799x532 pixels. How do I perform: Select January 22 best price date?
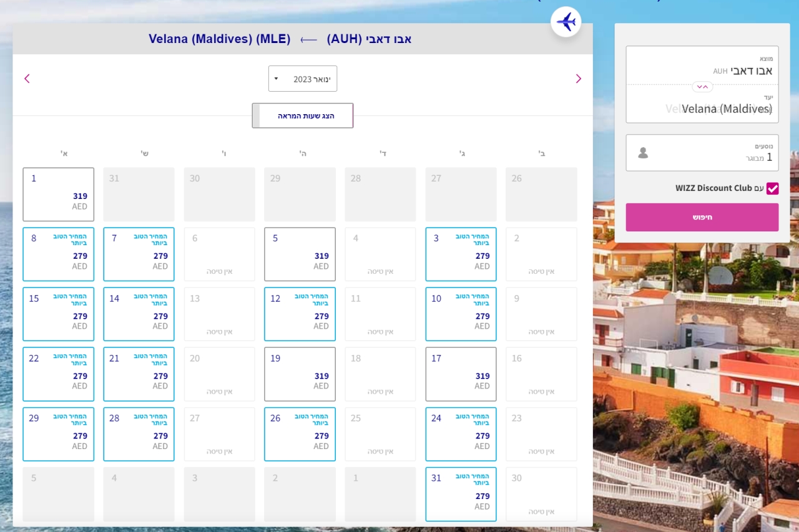click(59, 374)
